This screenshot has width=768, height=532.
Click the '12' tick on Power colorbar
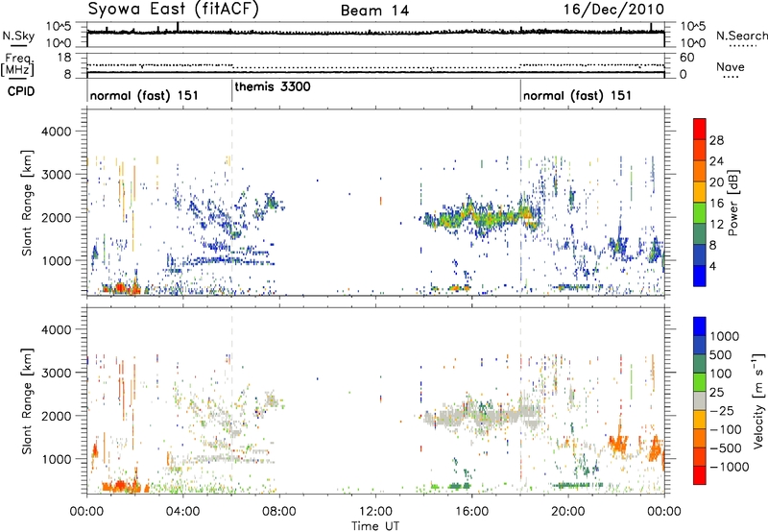716,225
